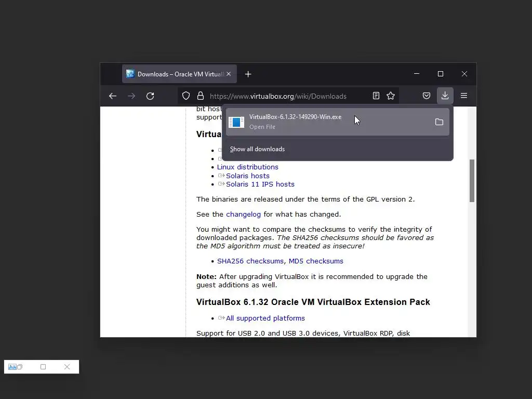This screenshot has width=532, height=399.
Task: Open the Solaris 11 IPS hosts link
Action: tap(260, 184)
